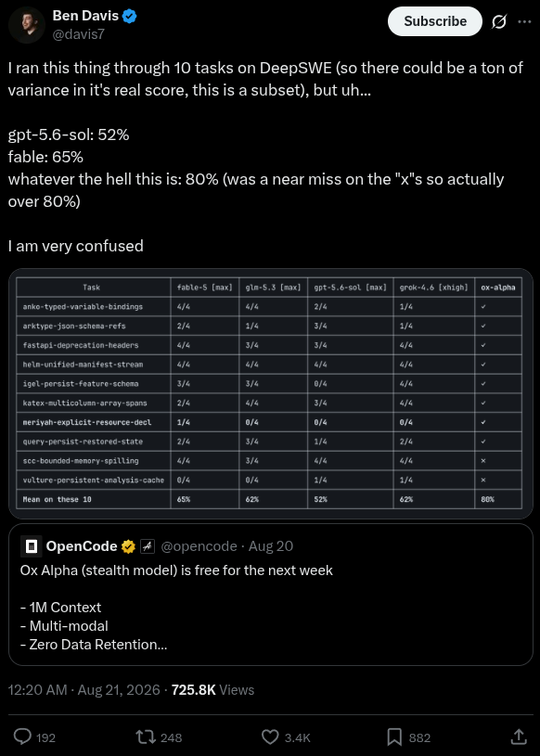Click the blue verified badge next to Ben Davis
This screenshot has width=540, height=756.
pyautogui.click(x=130, y=17)
